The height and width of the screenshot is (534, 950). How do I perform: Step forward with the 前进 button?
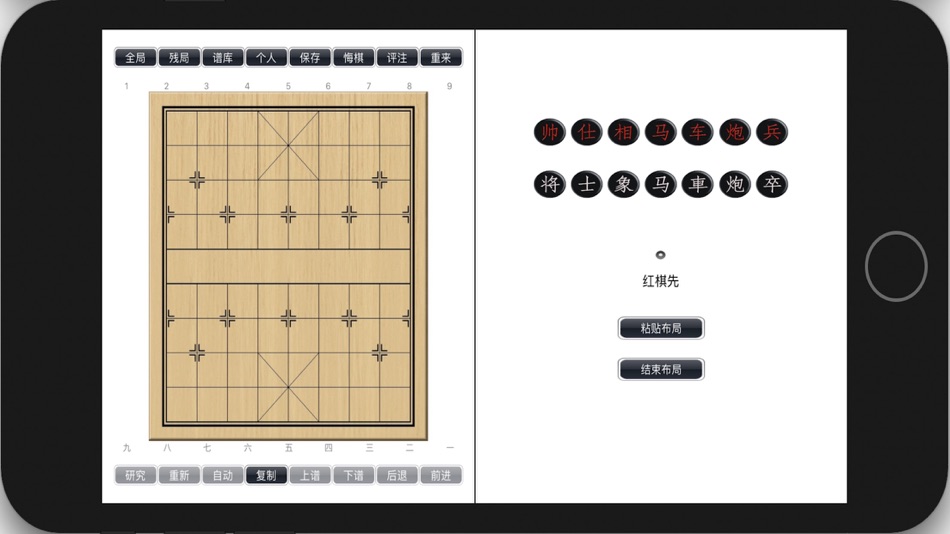tap(440, 475)
